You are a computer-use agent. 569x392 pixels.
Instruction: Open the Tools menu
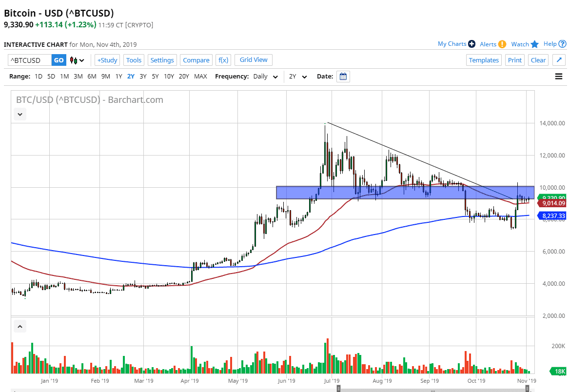[134, 59]
